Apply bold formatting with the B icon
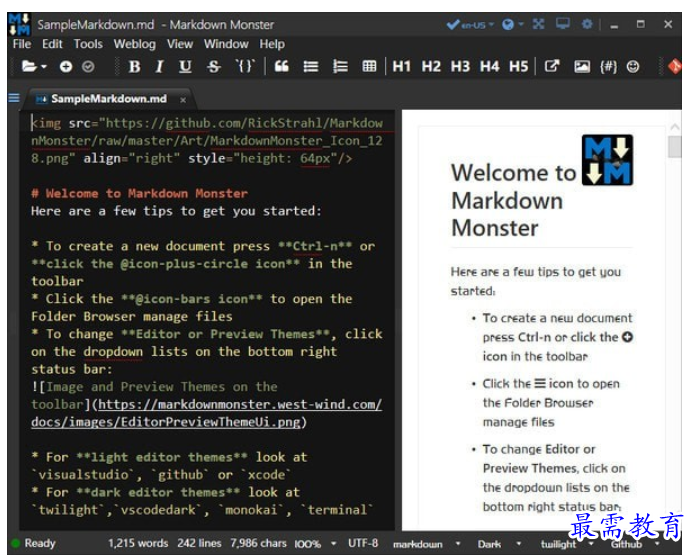This screenshot has height=557, width=692. click(134, 67)
